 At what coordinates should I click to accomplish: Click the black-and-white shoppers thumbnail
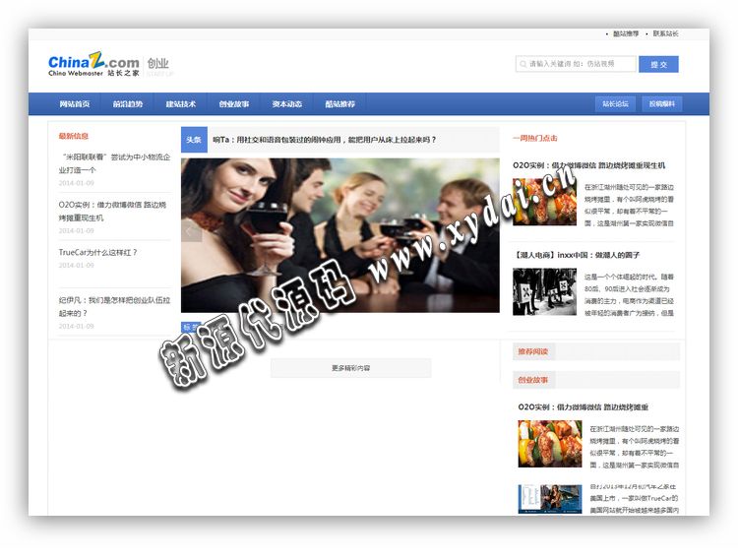(544, 291)
